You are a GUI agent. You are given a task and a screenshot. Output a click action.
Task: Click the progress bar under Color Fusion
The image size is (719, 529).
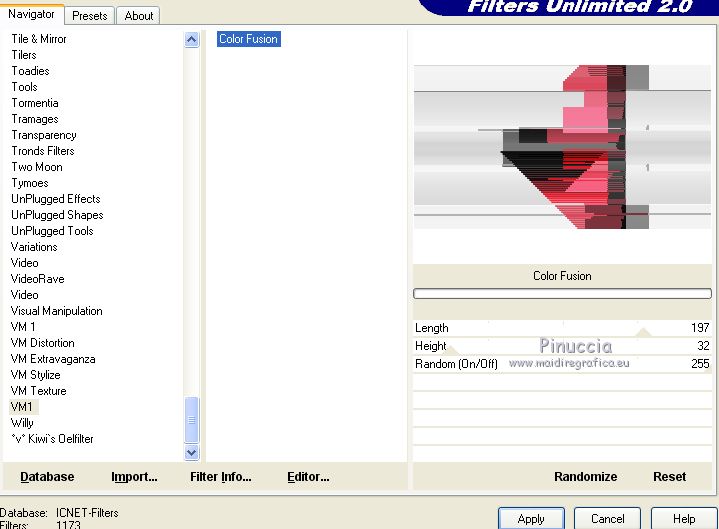(x=562, y=293)
